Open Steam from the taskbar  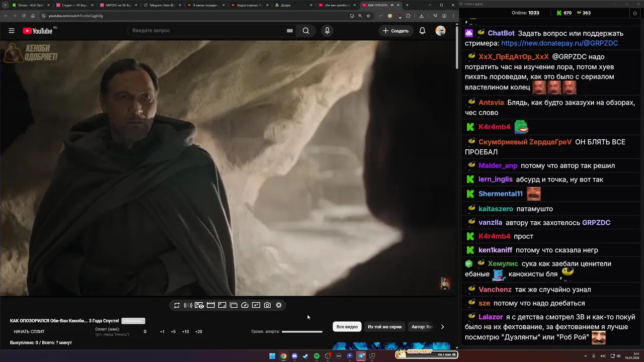(305, 356)
